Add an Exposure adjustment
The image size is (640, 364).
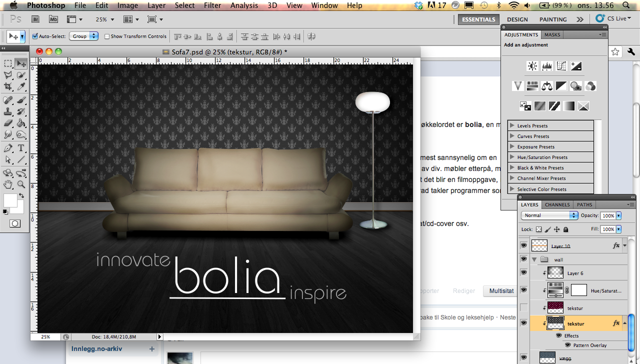point(576,66)
